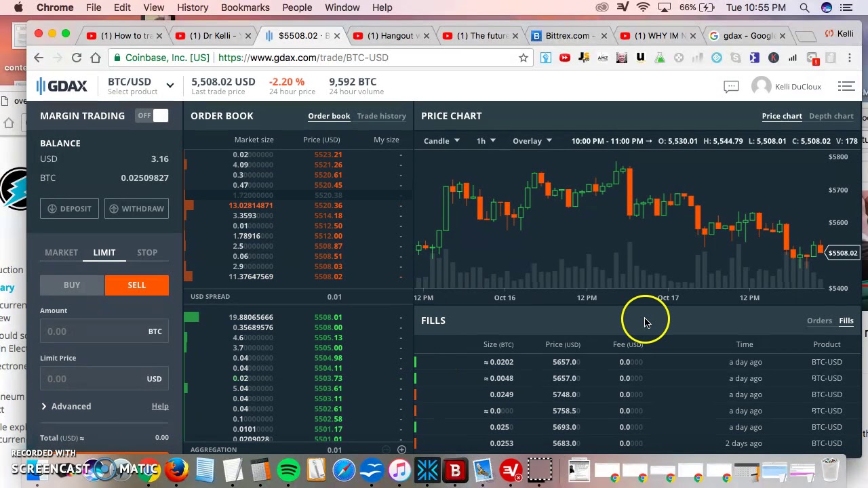Click the AMZ extension icon
868x488 pixels.
coord(603,58)
